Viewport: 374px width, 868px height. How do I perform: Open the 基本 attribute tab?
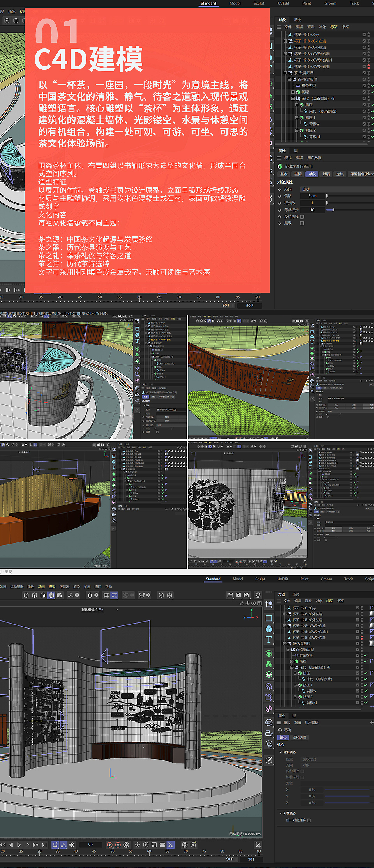[284, 174]
